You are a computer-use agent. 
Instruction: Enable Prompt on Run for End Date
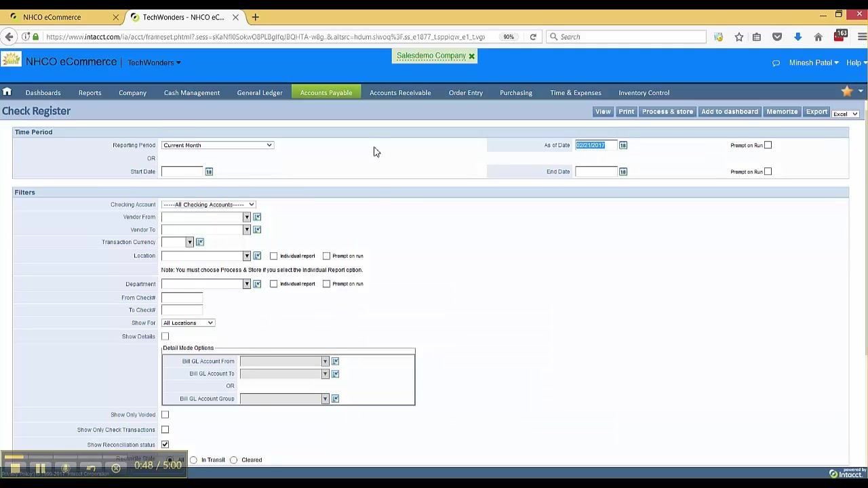point(768,171)
